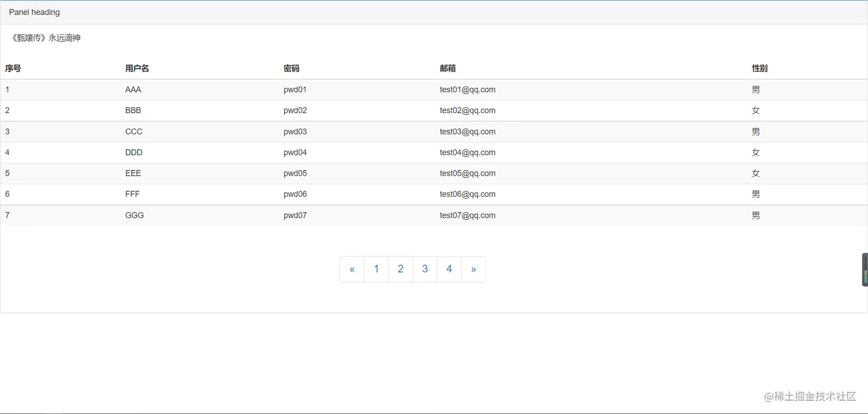The width and height of the screenshot is (868, 414).
Task: Click the 序号 column header
Action: tap(13, 68)
